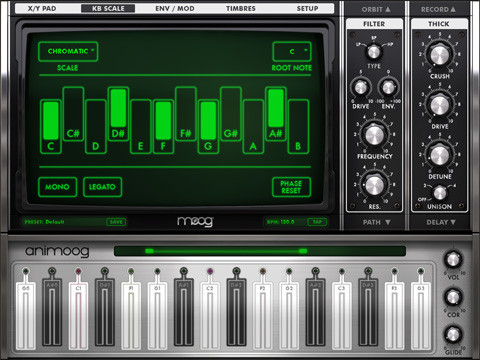
Task: Toggle the B note in scale display
Action: point(298,126)
